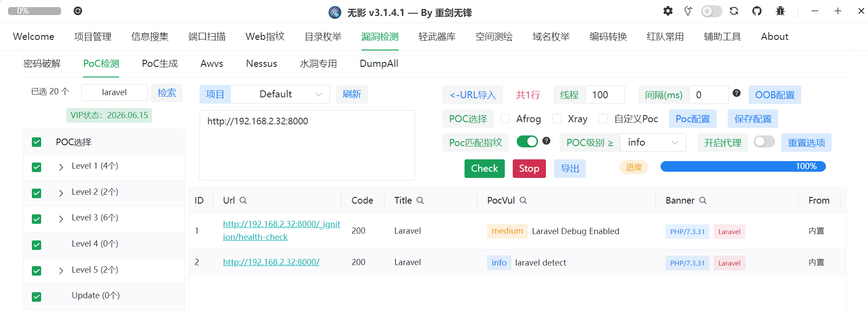The width and height of the screenshot is (868, 316).
Task: Open settings via the gear icon
Action: (x=668, y=11)
